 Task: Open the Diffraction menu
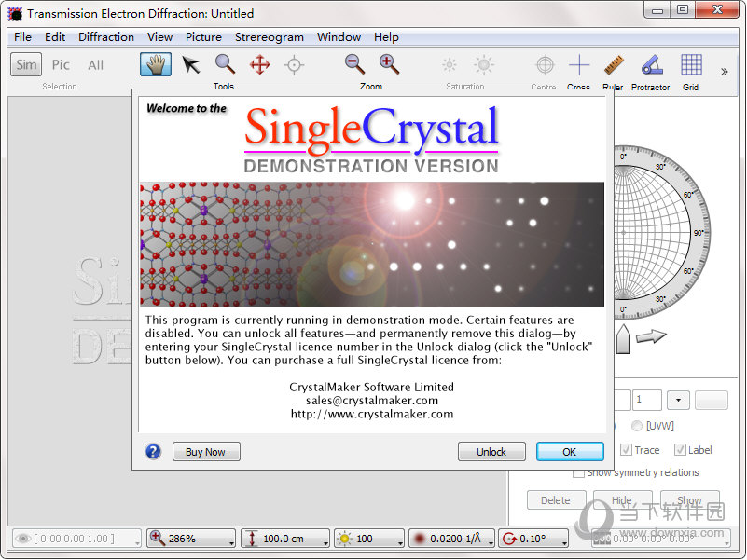(x=105, y=37)
